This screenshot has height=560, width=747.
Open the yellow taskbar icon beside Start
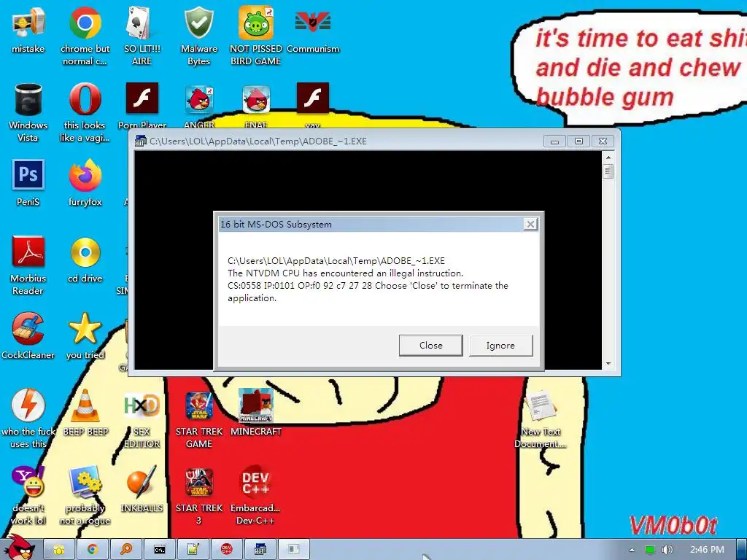(59, 550)
